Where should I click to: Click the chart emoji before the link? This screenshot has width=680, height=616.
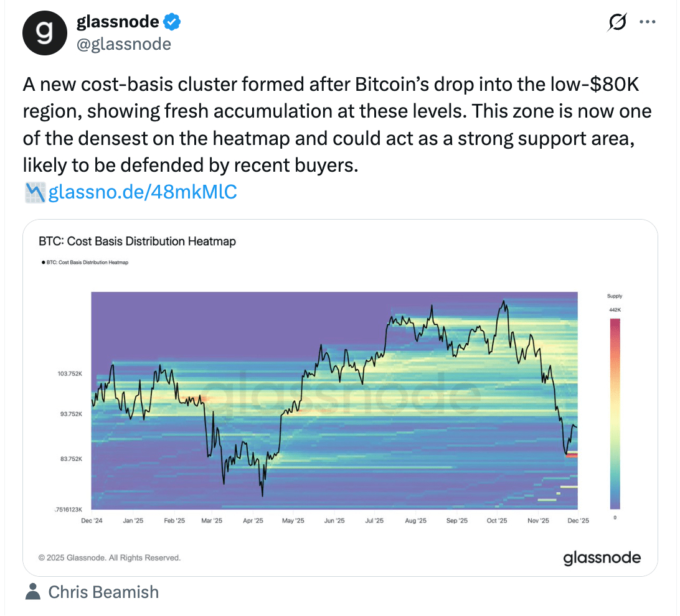(34, 192)
